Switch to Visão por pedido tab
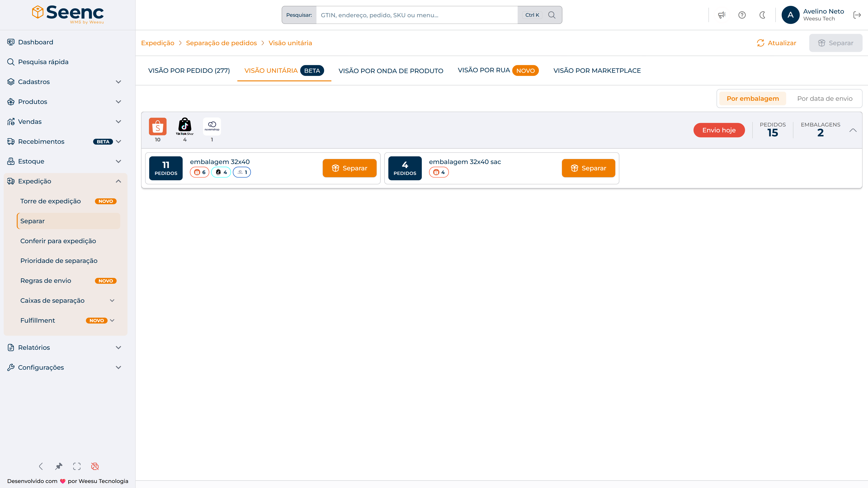868x488 pixels. pos(189,71)
